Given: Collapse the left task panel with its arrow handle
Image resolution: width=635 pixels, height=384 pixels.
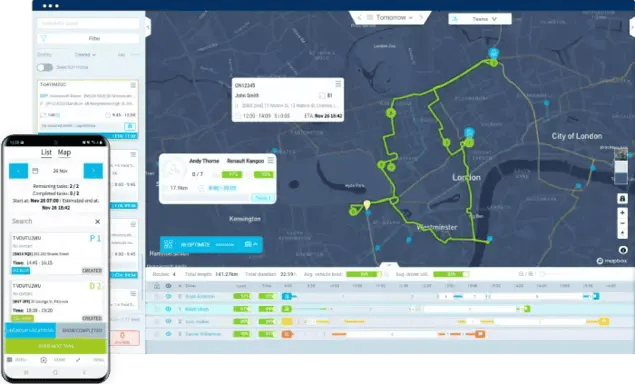Looking at the screenshot, I should (x=148, y=27).
